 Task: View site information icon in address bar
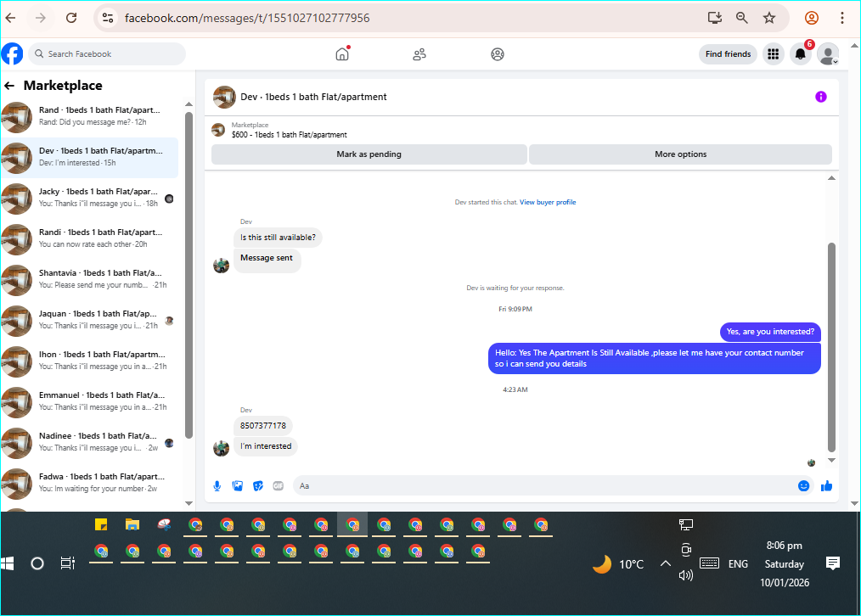pyautogui.click(x=108, y=18)
